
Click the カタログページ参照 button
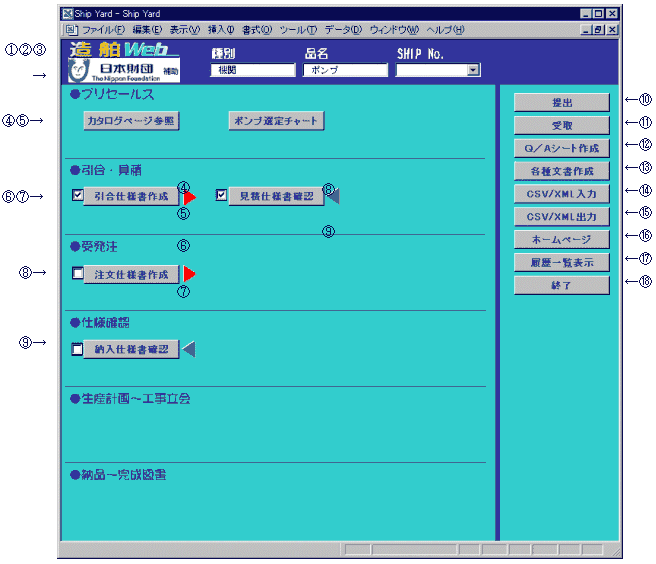tap(131, 121)
